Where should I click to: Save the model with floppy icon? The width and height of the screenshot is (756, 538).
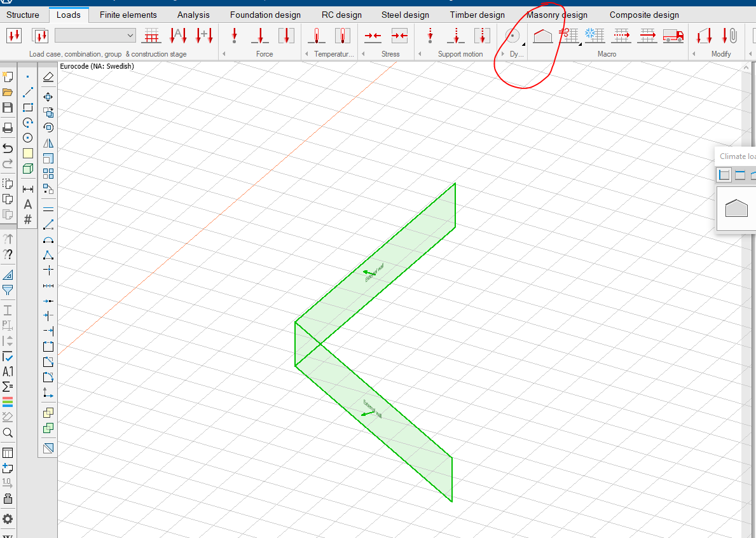point(7,107)
